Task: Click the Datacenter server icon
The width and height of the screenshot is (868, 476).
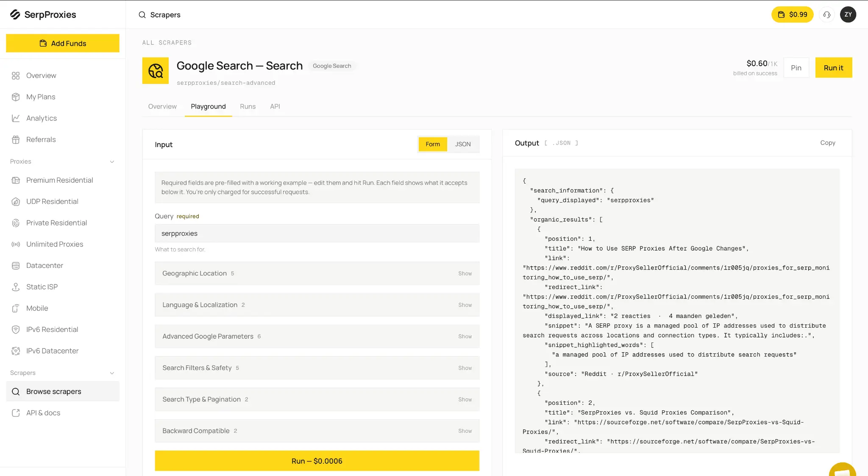Action: point(16,265)
